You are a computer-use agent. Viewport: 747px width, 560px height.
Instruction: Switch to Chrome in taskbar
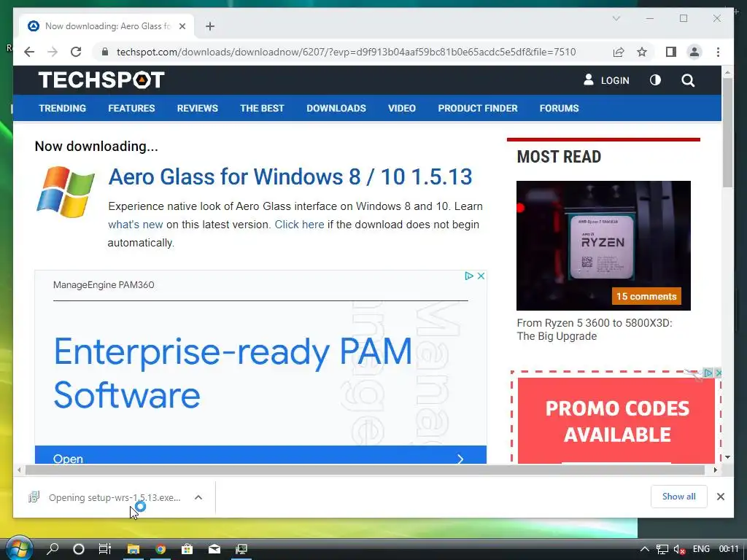(160, 549)
